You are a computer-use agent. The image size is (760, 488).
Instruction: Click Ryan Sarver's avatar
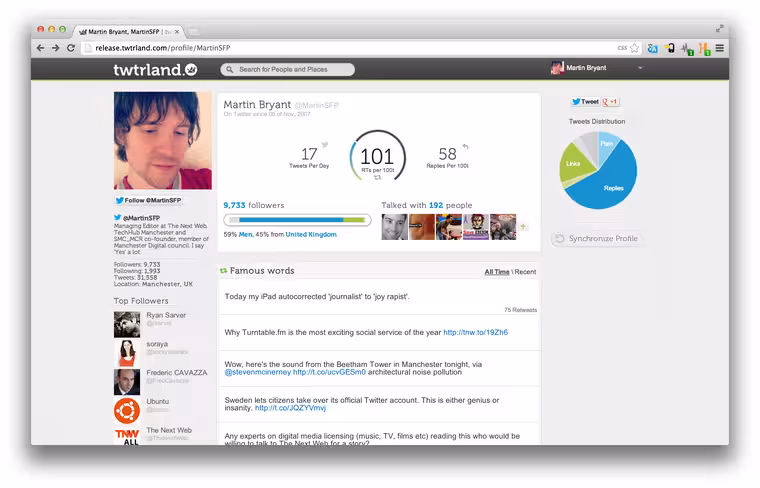click(127, 324)
